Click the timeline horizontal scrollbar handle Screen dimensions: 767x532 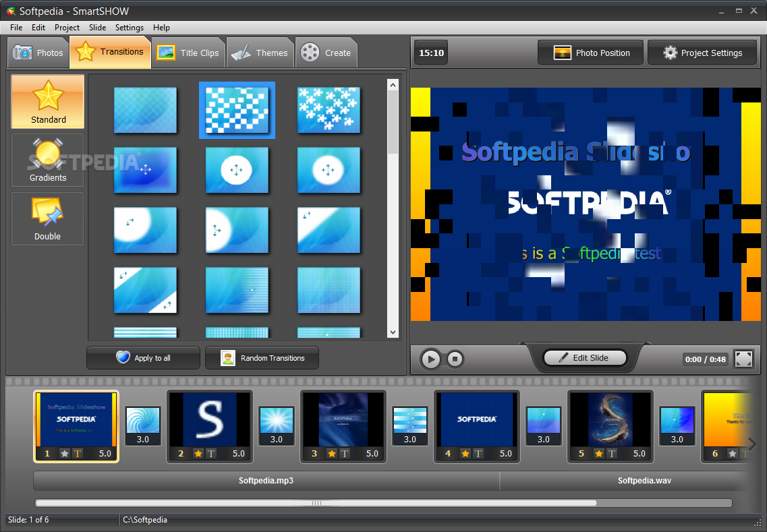[316, 502]
